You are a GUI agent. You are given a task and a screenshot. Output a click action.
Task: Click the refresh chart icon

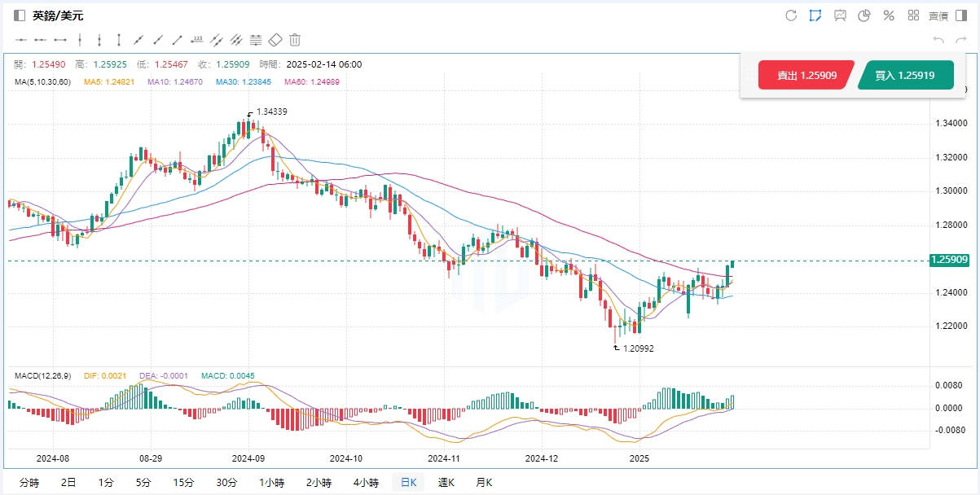(x=790, y=15)
